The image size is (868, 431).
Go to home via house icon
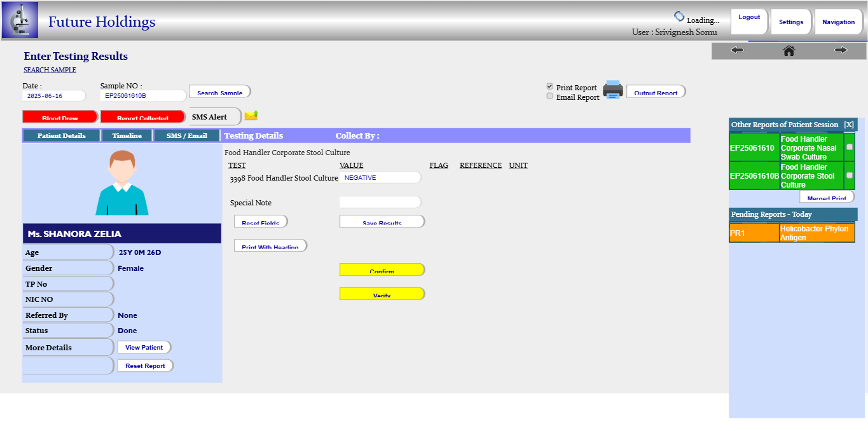(x=789, y=50)
